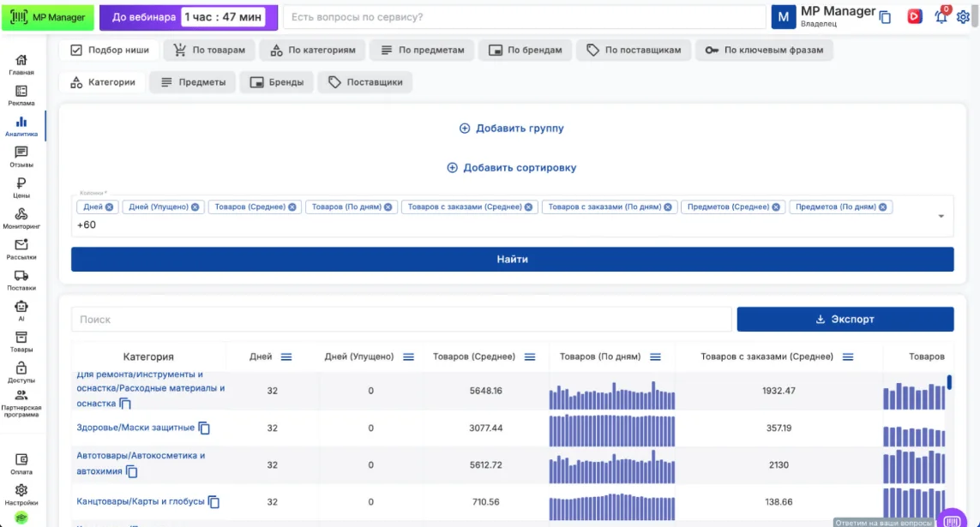Remove the Дней column chip

click(x=110, y=207)
